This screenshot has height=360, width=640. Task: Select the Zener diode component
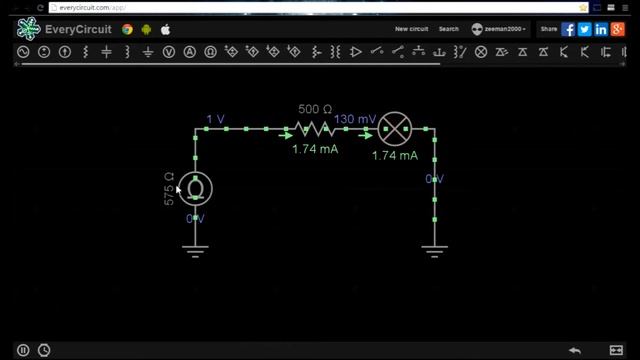(543, 52)
